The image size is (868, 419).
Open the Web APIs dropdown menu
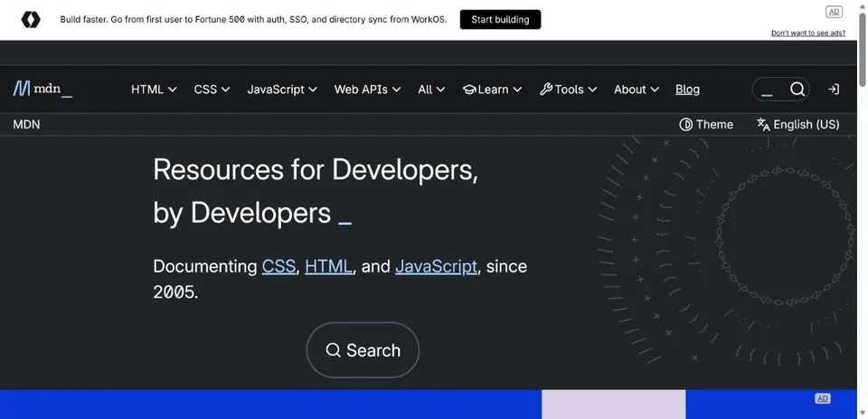coord(368,90)
